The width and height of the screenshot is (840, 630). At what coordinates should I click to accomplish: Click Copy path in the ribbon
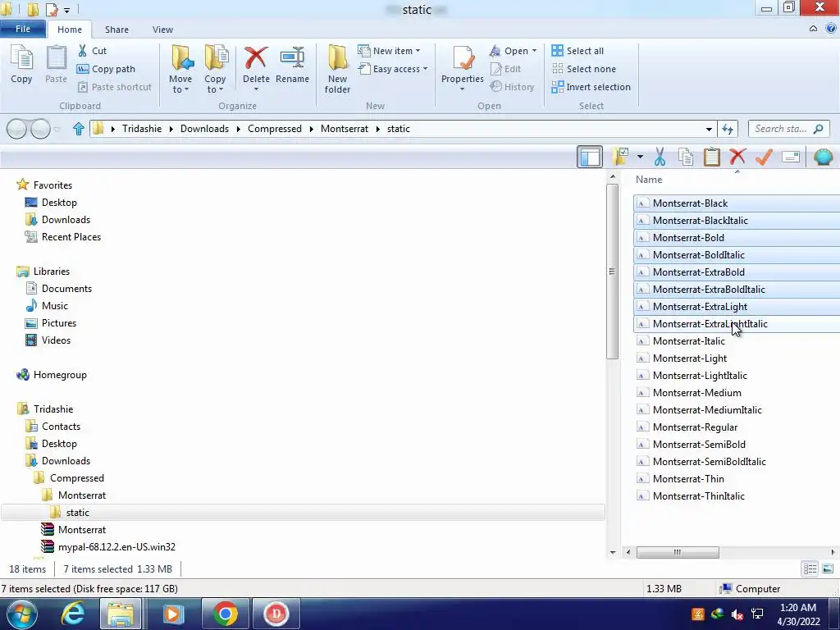[x=106, y=69]
